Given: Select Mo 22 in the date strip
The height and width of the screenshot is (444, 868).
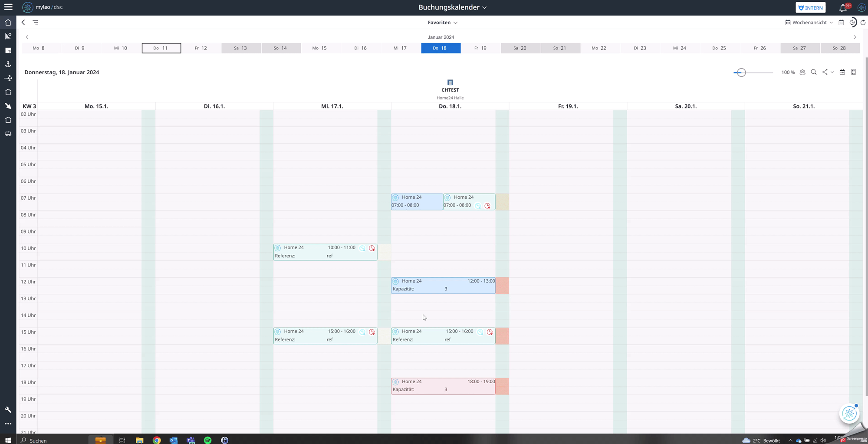Looking at the screenshot, I should tap(600, 48).
